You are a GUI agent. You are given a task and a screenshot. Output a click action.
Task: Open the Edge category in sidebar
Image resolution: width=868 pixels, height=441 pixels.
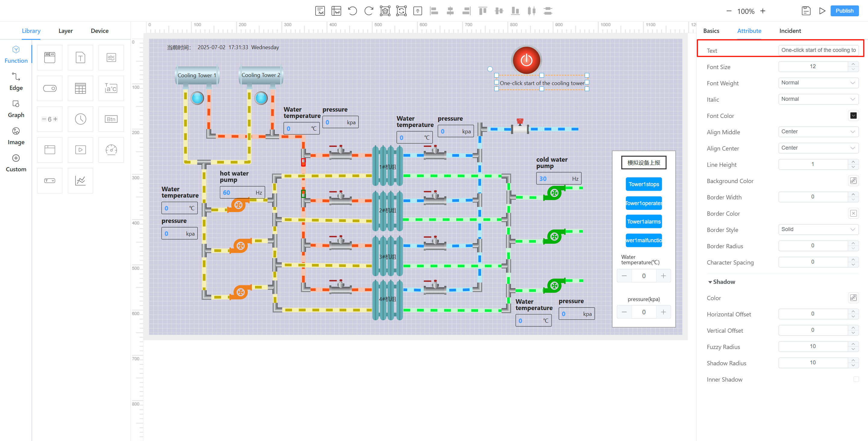point(16,81)
